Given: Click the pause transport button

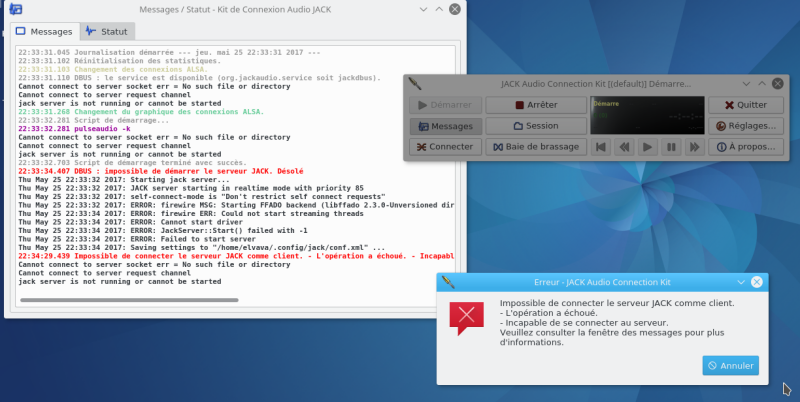Looking at the screenshot, I should [x=671, y=147].
